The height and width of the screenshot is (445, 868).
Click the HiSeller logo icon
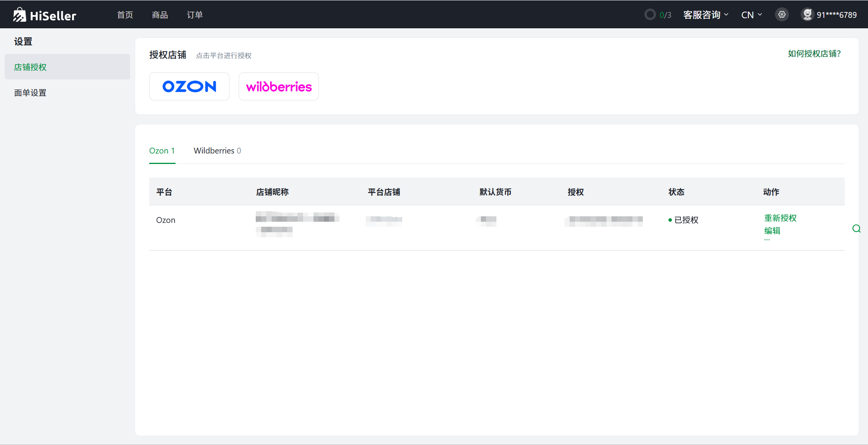coord(19,15)
